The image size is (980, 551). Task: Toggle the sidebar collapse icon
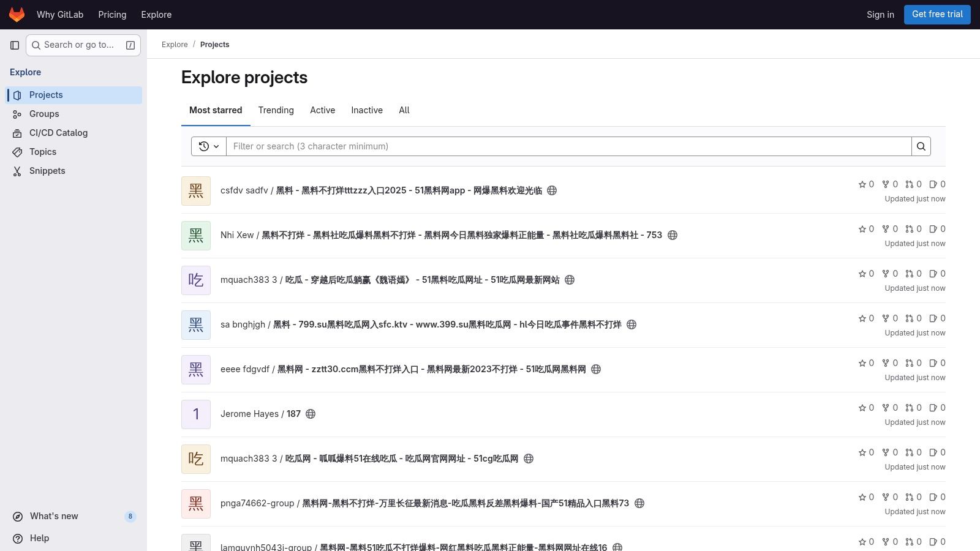[x=15, y=45]
